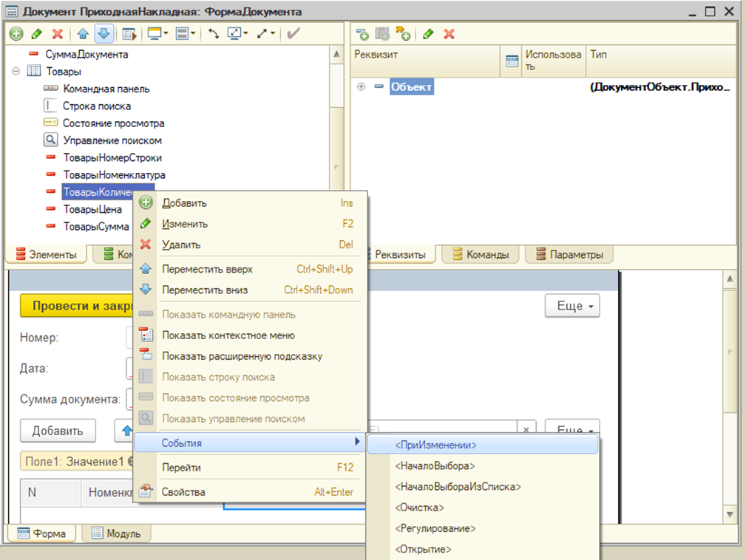
Task: Click the Добавить button in form preview
Action: (58, 431)
